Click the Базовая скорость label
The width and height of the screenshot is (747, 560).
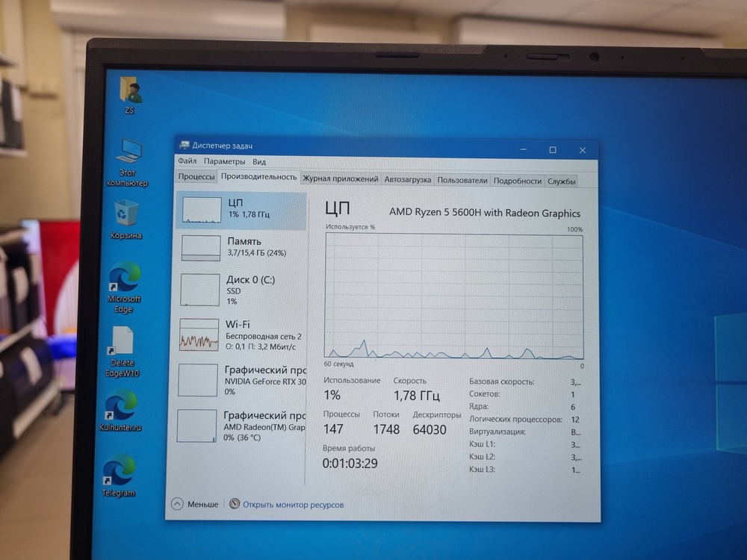point(502,382)
